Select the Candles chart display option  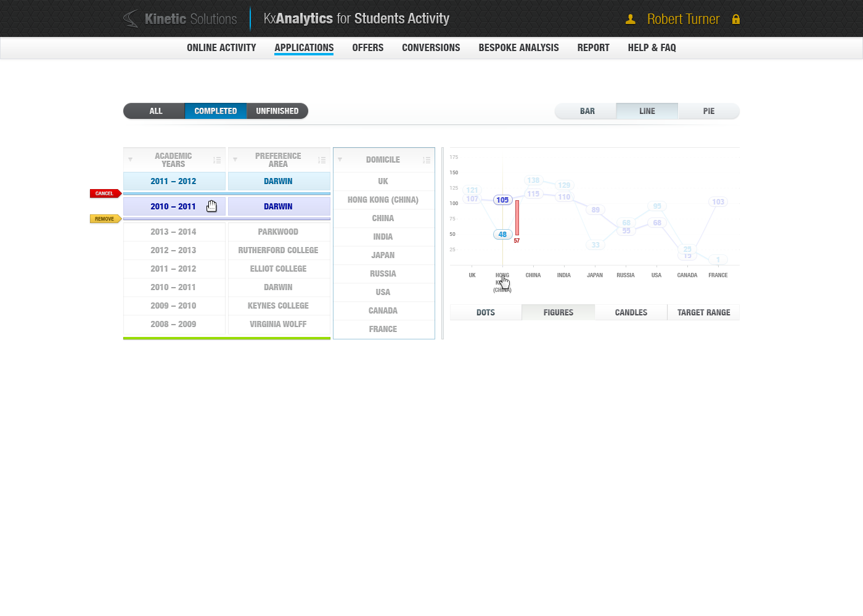click(631, 312)
